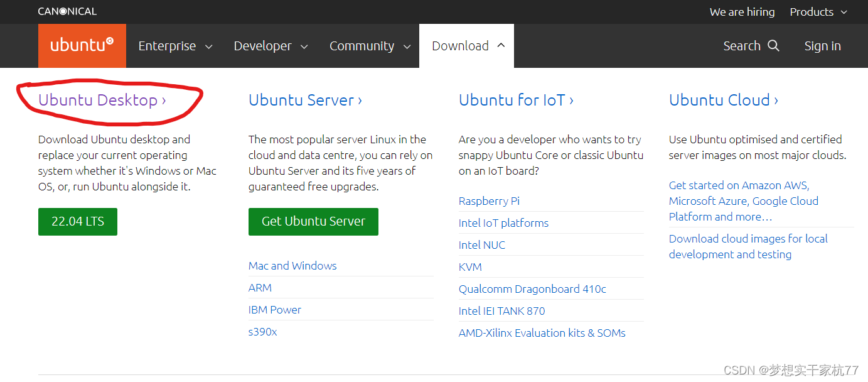This screenshot has width=868, height=382.
Task: Expand the Developer menu
Action: [x=271, y=46]
